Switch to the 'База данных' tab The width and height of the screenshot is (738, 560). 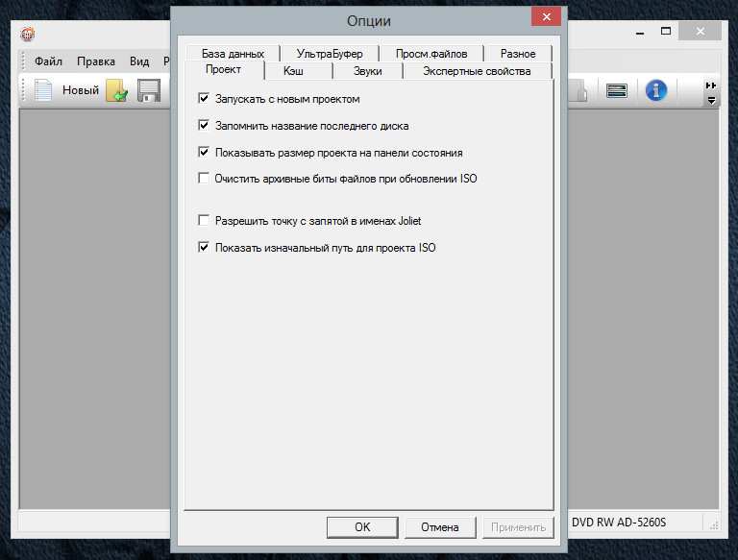tap(233, 54)
